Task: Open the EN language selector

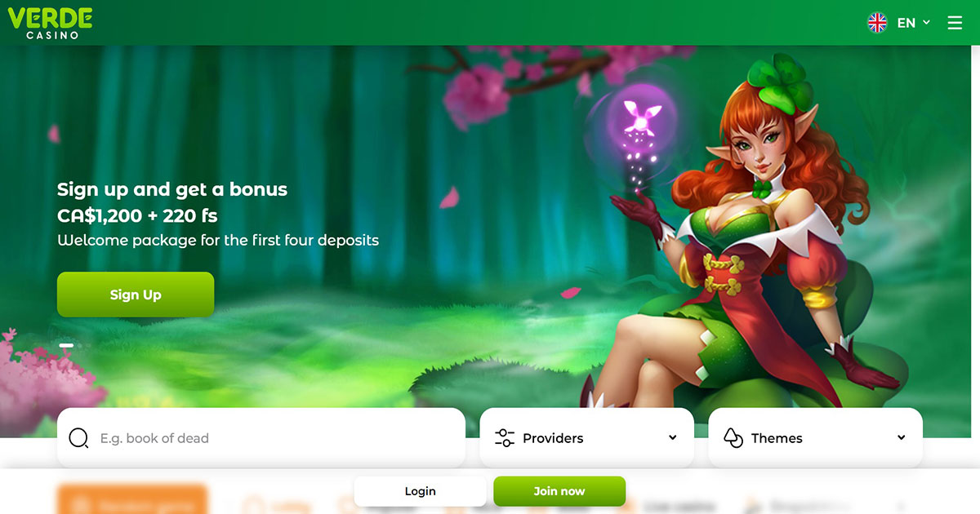Action: click(x=906, y=23)
